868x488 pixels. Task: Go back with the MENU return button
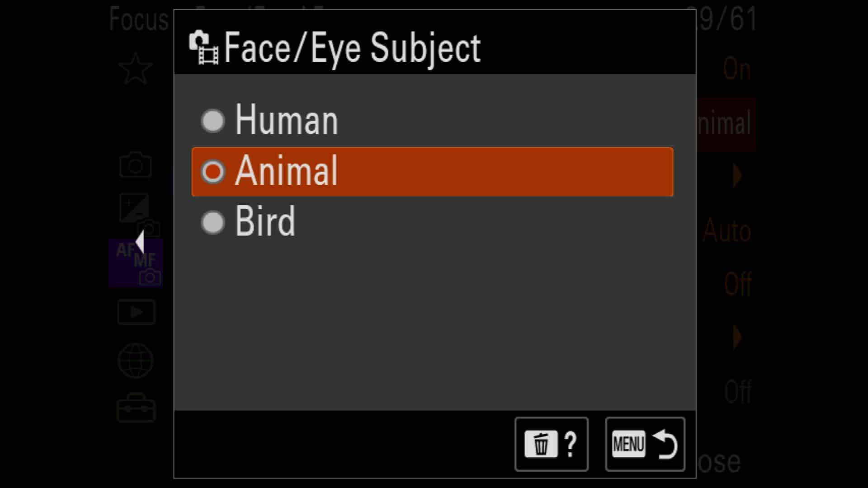pyautogui.click(x=645, y=444)
